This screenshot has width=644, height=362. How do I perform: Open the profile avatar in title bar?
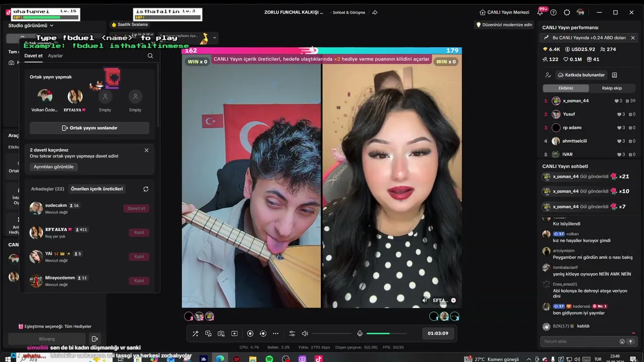point(581,12)
